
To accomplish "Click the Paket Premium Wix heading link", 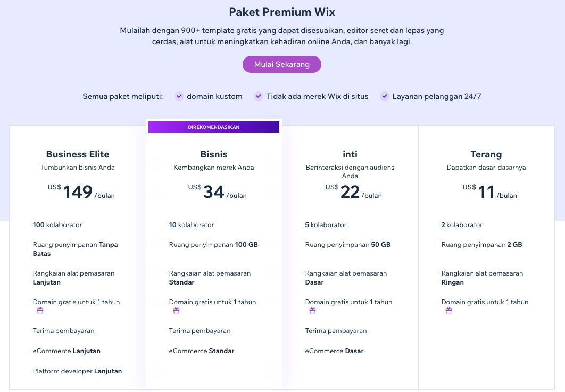I will point(282,11).
